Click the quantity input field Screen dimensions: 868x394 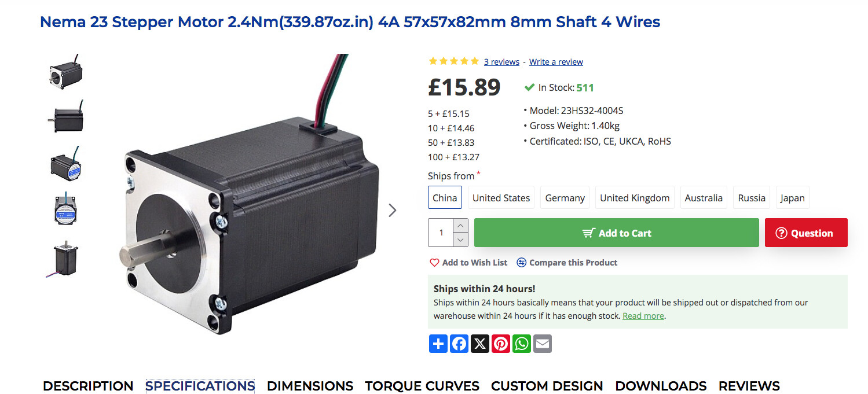441,233
